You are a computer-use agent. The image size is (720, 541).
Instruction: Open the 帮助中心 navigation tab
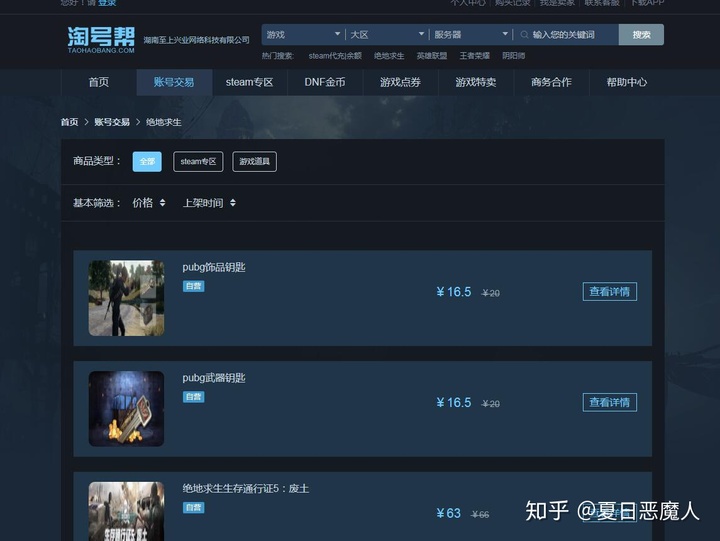[x=627, y=82]
